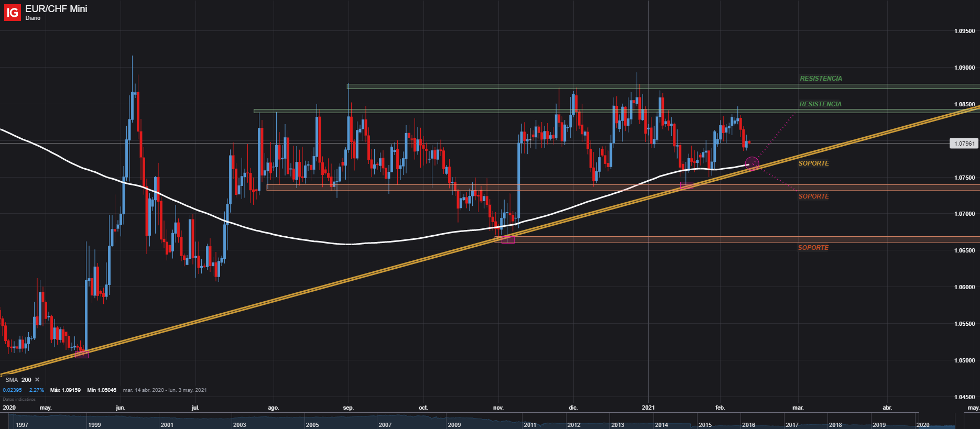Image resolution: width=980 pixels, height=429 pixels.
Task: Open the SMA indicator label settings
Action: coord(12,380)
